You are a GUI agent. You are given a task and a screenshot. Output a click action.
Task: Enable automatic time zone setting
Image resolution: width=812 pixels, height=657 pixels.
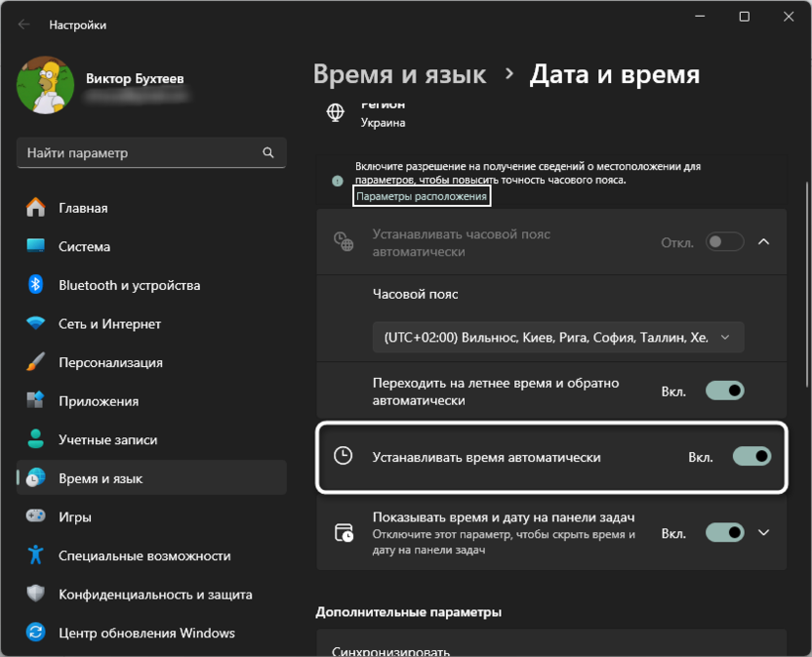point(724,241)
